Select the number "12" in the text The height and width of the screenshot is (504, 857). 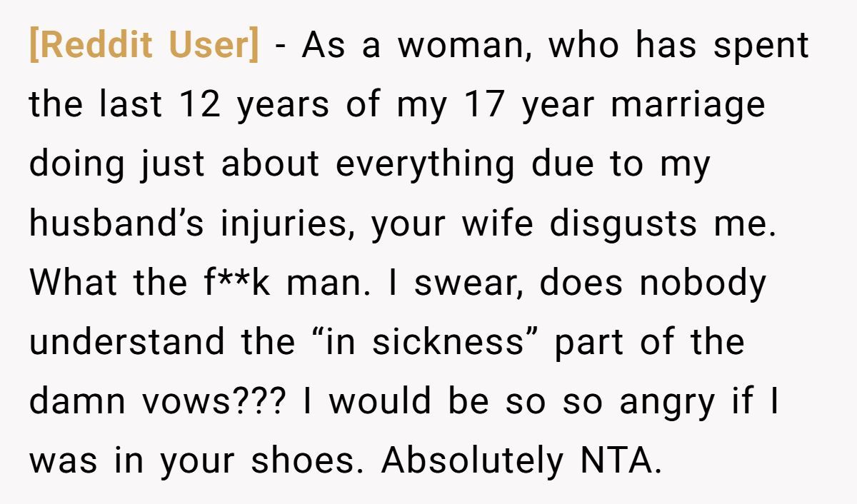[x=200, y=106]
